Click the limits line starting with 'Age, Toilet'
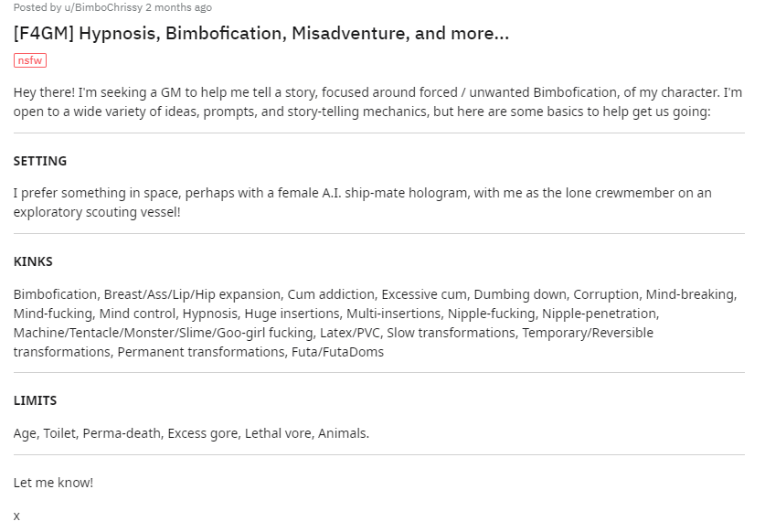This screenshot has width=765, height=532. (191, 433)
